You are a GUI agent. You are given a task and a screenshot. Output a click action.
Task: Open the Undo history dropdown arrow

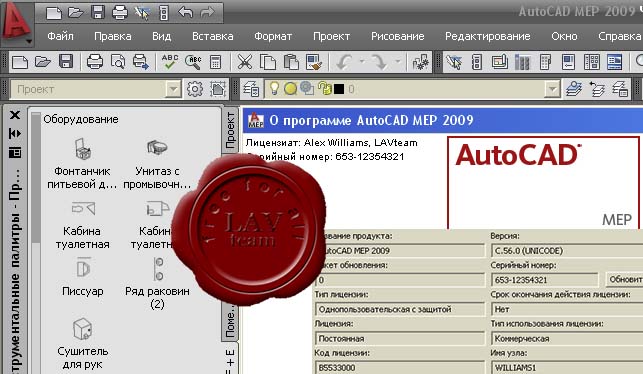click(x=362, y=62)
